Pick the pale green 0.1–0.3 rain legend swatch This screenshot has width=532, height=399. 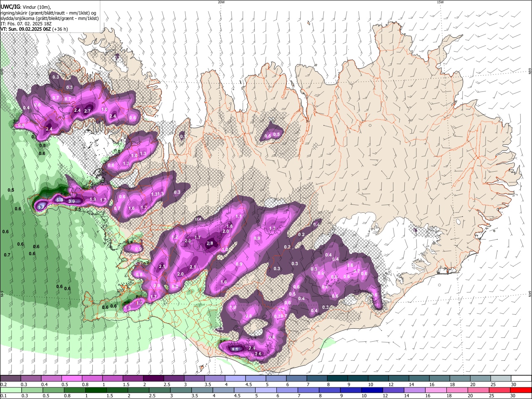point(11,390)
